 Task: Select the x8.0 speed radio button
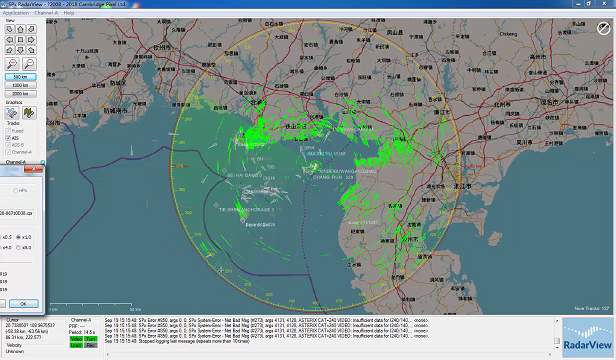[18, 248]
